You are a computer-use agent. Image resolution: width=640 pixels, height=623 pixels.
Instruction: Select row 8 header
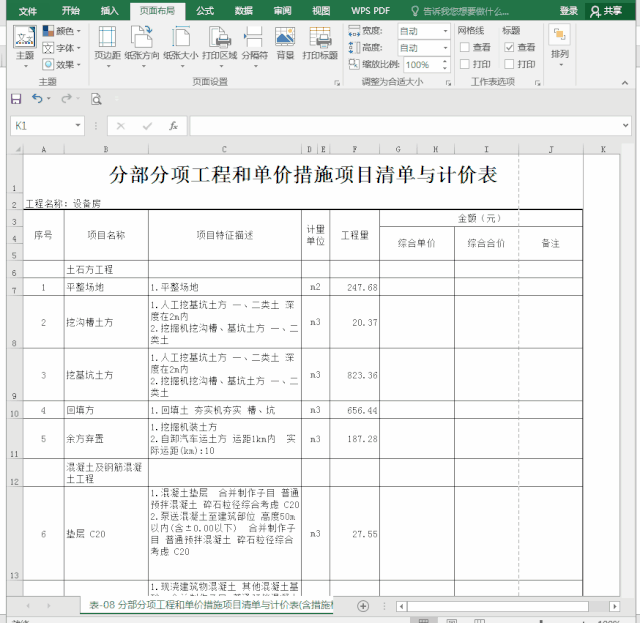[15, 322]
